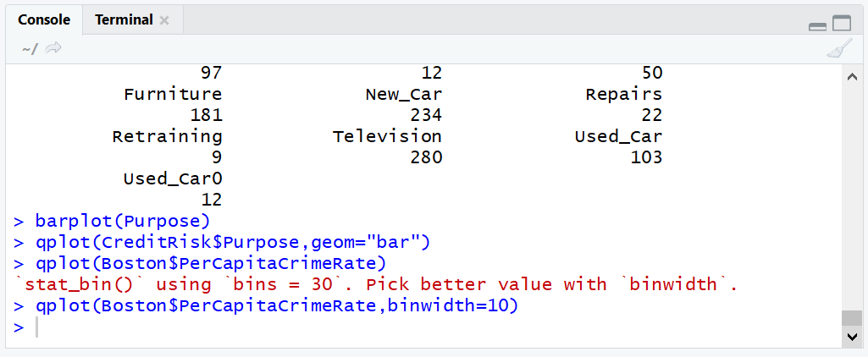Click the console scrollbar thumb
Screen dimensions: 868x357
[852, 318]
